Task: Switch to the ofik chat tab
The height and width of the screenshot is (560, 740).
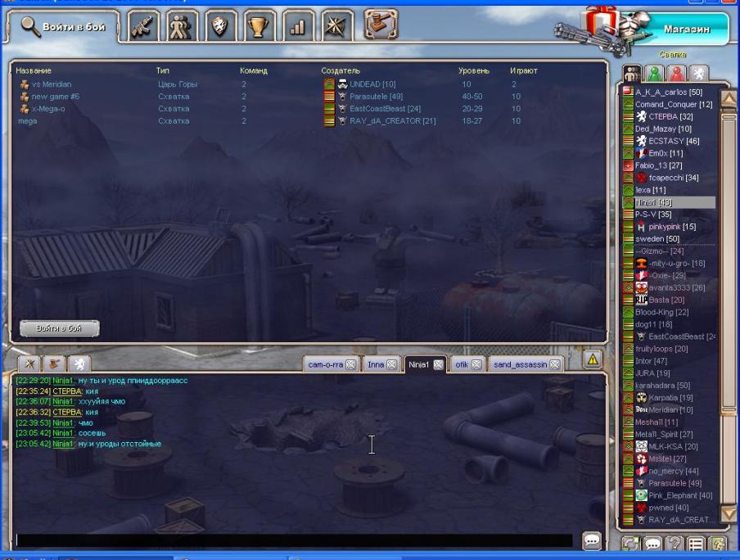Action: (x=462, y=365)
